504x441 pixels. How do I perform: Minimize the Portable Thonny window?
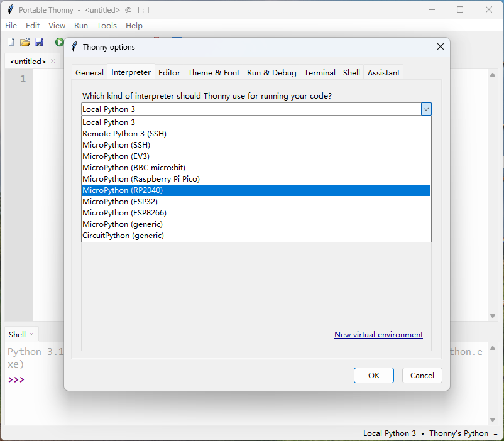coord(432,9)
